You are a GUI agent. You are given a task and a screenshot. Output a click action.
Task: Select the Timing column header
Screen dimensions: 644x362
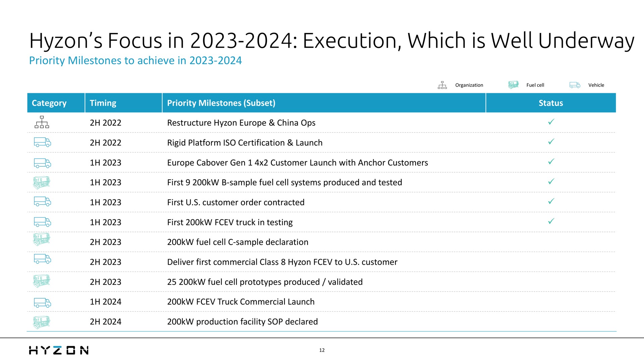tap(123, 103)
